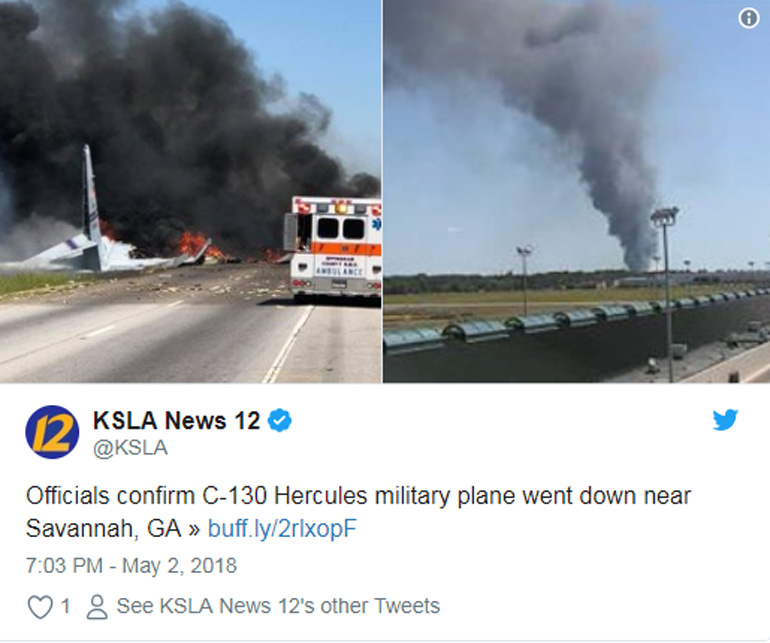Click the tweet text about C-130 Hercules
The width and height of the screenshot is (770, 643).
coord(358,512)
